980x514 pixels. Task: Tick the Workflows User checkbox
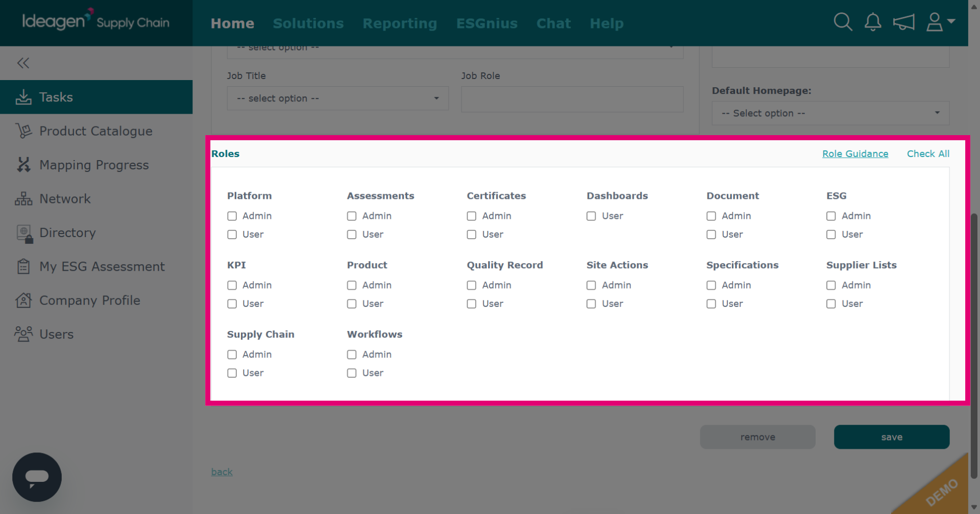point(352,373)
